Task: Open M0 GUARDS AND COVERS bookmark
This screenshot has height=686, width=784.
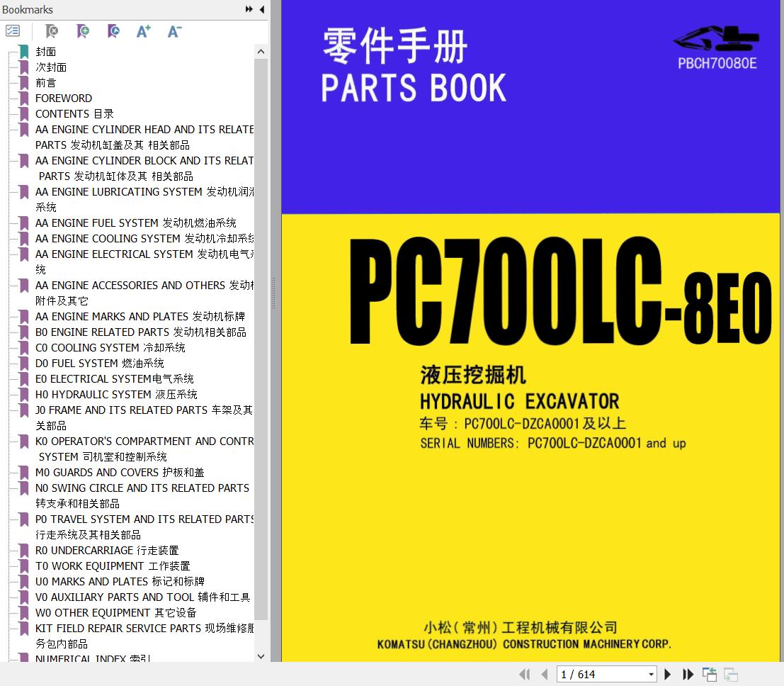Action: [120, 472]
